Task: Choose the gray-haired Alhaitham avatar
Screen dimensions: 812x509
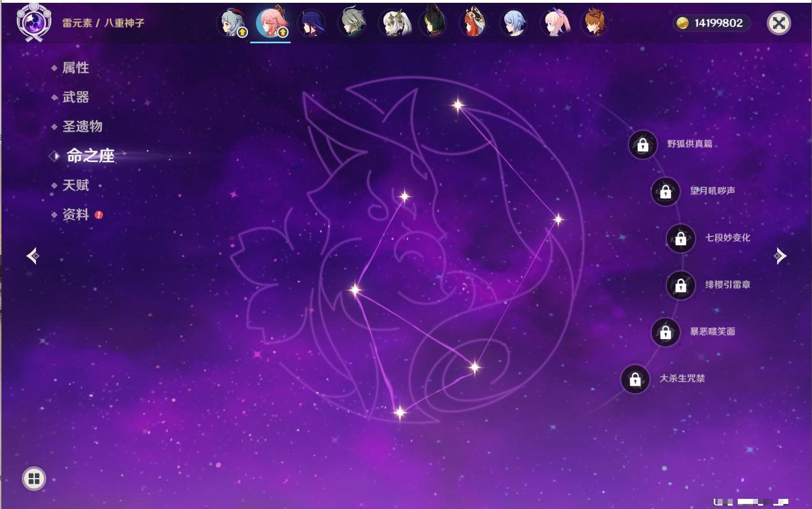Action: [x=353, y=23]
